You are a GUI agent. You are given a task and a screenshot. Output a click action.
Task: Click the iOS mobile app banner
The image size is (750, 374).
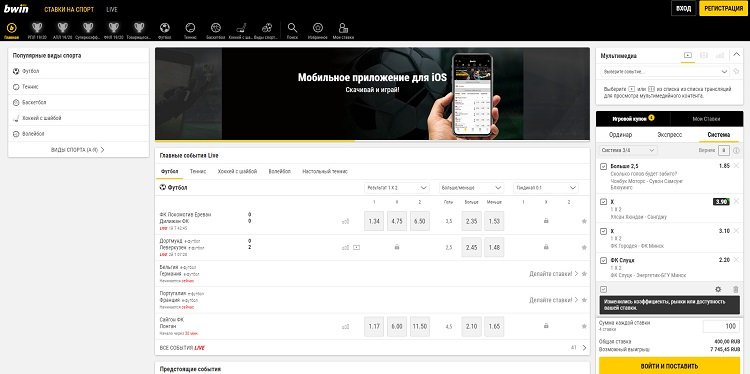click(372, 93)
